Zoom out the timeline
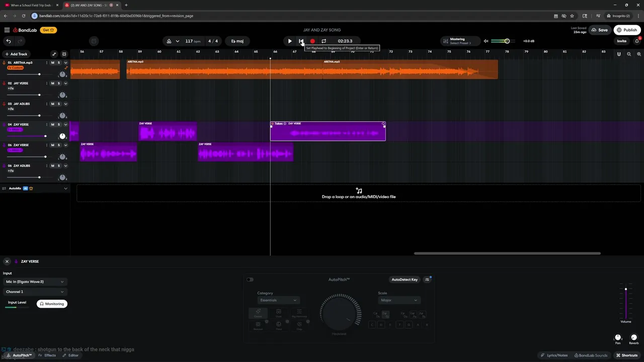Screen dimensions: 644x362 pos(629,54)
